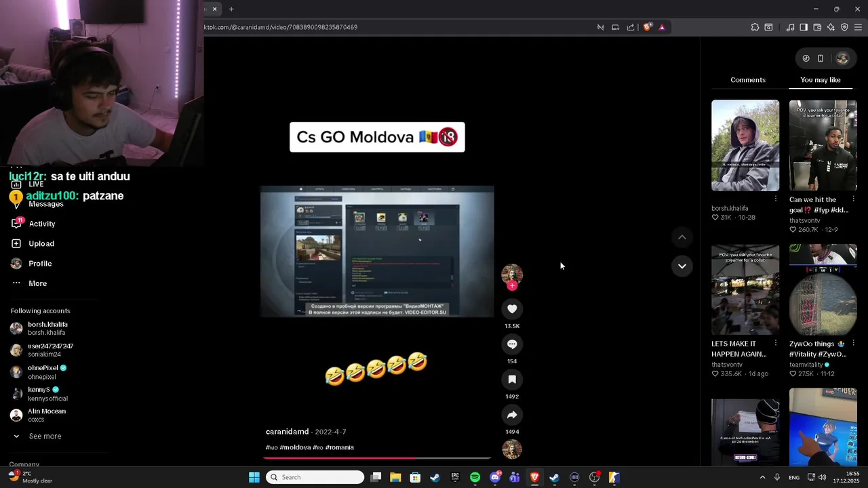The image size is (868, 488).
Task: Open Upload in the sidebar
Action: point(33,243)
